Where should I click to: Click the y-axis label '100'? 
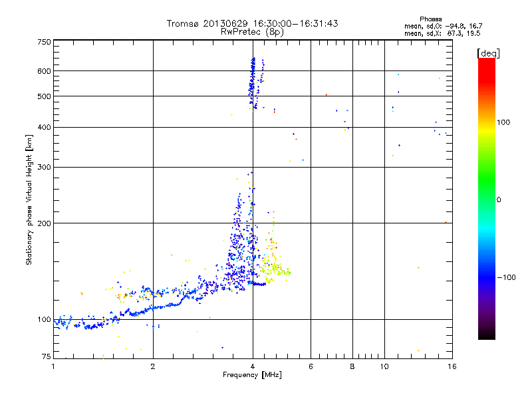(x=44, y=320)
